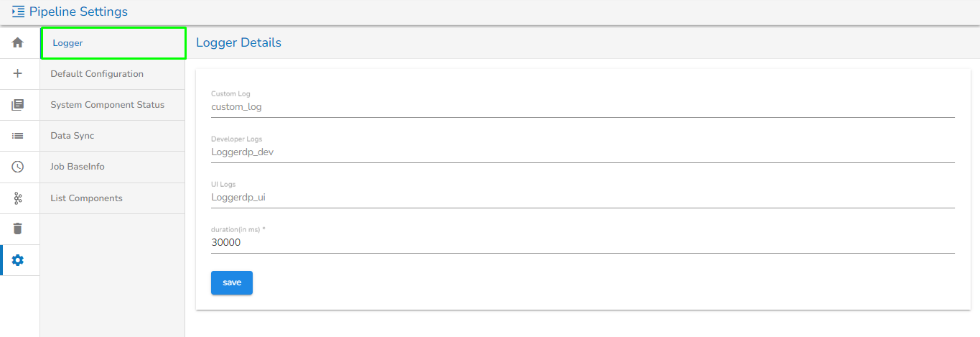Open System Component Status
The width and height of the screenshot is (980, 337).
tap(113, 105)
